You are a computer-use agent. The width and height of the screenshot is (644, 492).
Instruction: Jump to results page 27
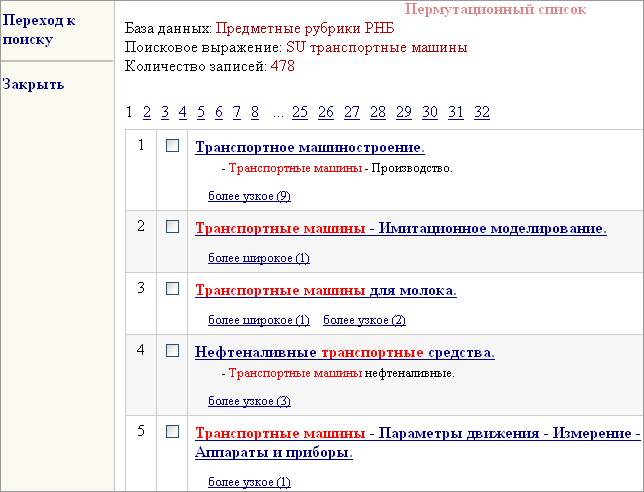(352, 112)
